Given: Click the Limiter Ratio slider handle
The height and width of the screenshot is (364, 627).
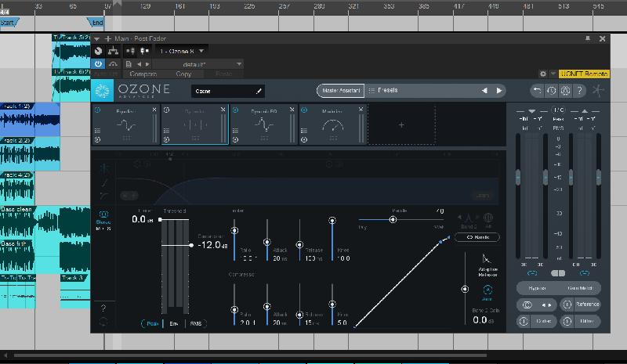Looking at the screenshot, I should (234, 231).
